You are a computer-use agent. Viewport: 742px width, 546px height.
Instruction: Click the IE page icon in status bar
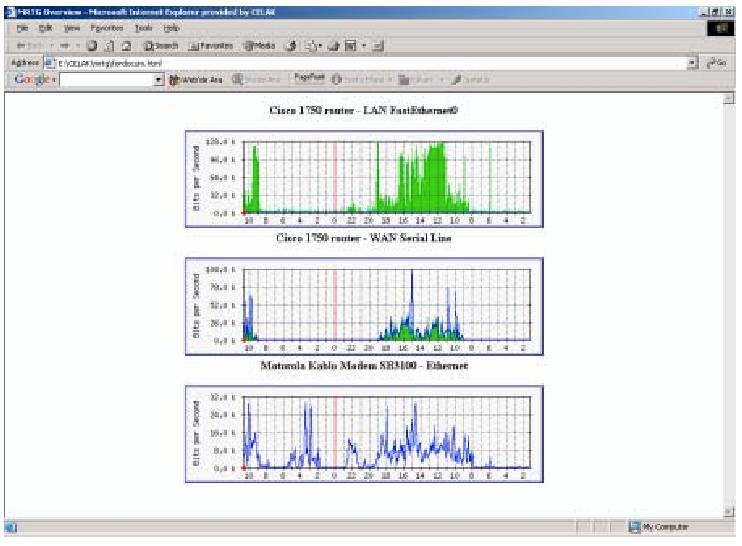tap(10, 527)
